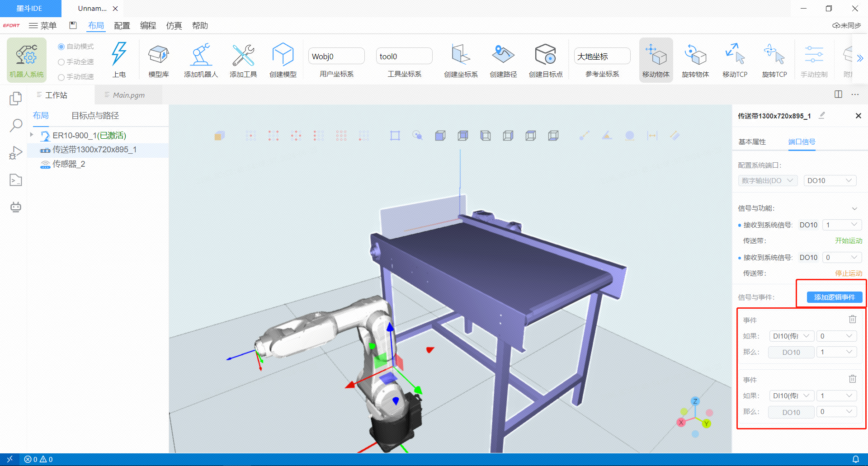This screenshot has height=466, width=868.
Task: Open the DO10 system port dropdown
Action: point(830,180)
